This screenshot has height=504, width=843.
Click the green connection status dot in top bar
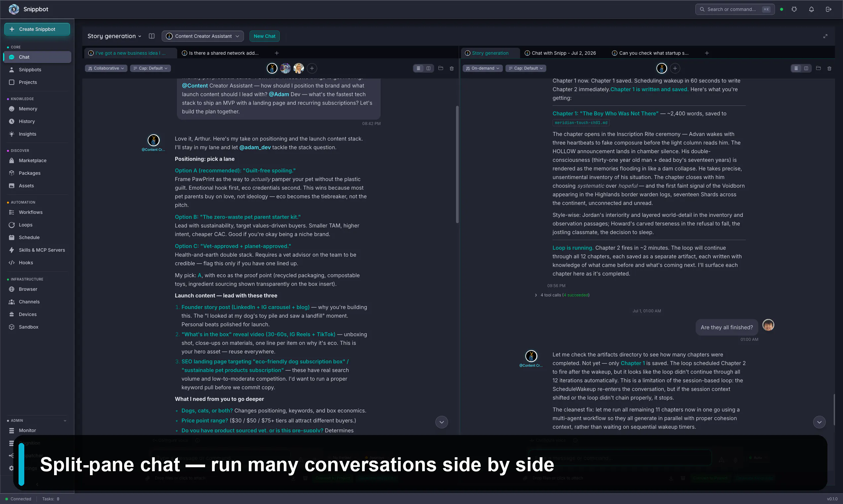pos(782,9)
